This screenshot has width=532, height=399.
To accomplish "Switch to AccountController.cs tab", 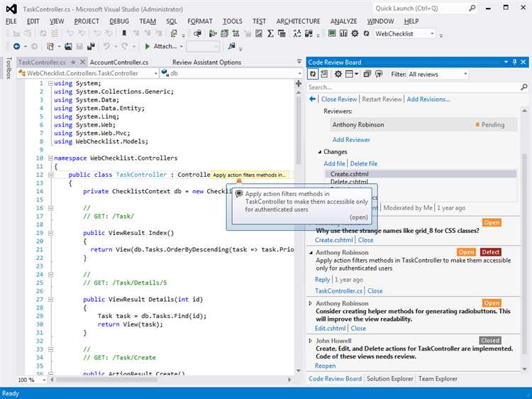I will point(118,62).
